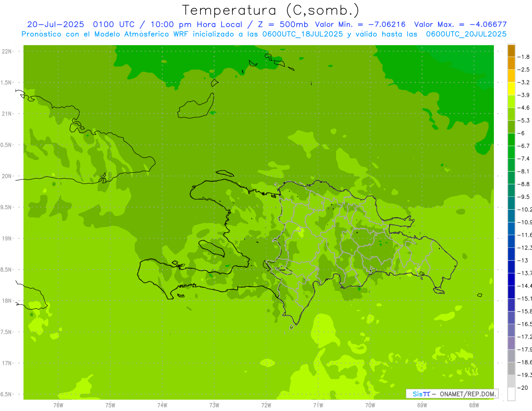532x411 pixels.
Task: Click the "-17.2" legend value
Action: click(x=525, y=337)
